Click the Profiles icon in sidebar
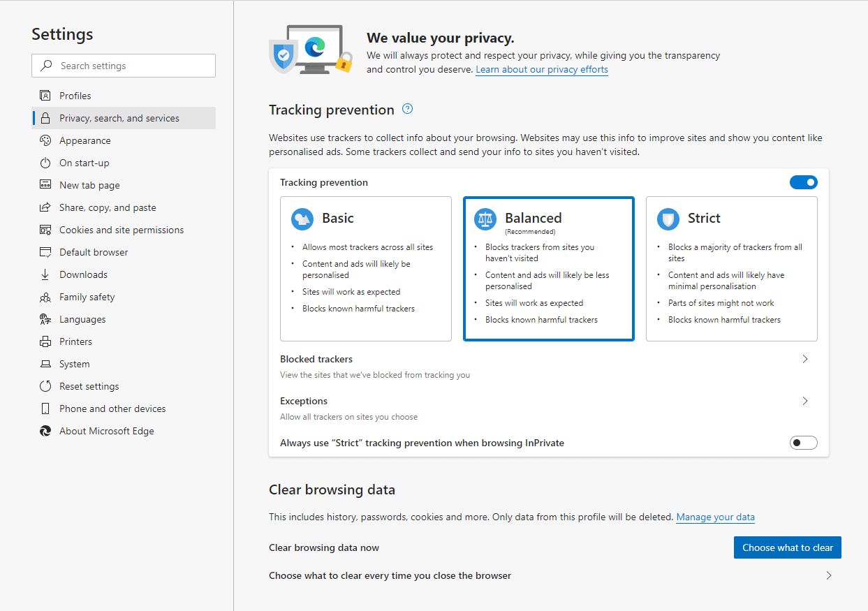Screen dimensions: 868x611 45,96
